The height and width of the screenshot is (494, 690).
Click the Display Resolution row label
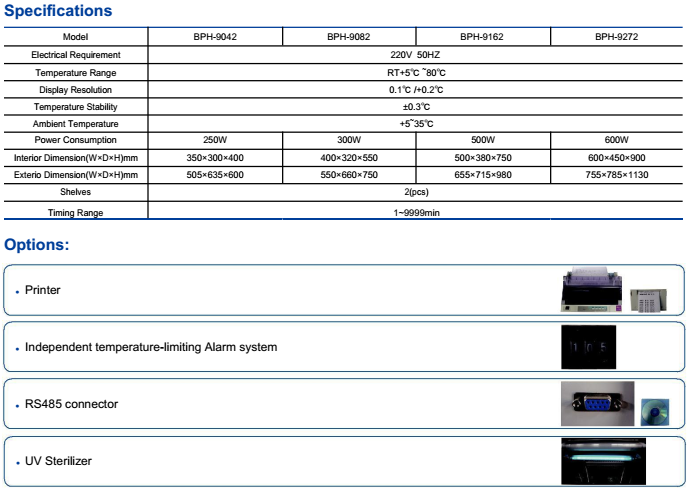point(76,90)
